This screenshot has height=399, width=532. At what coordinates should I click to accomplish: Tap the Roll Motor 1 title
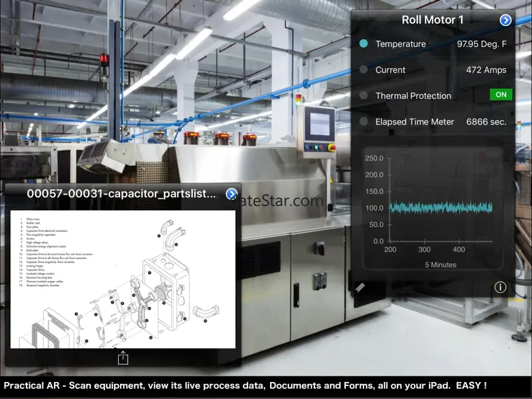pyautogui.click(x=432, y=20)
